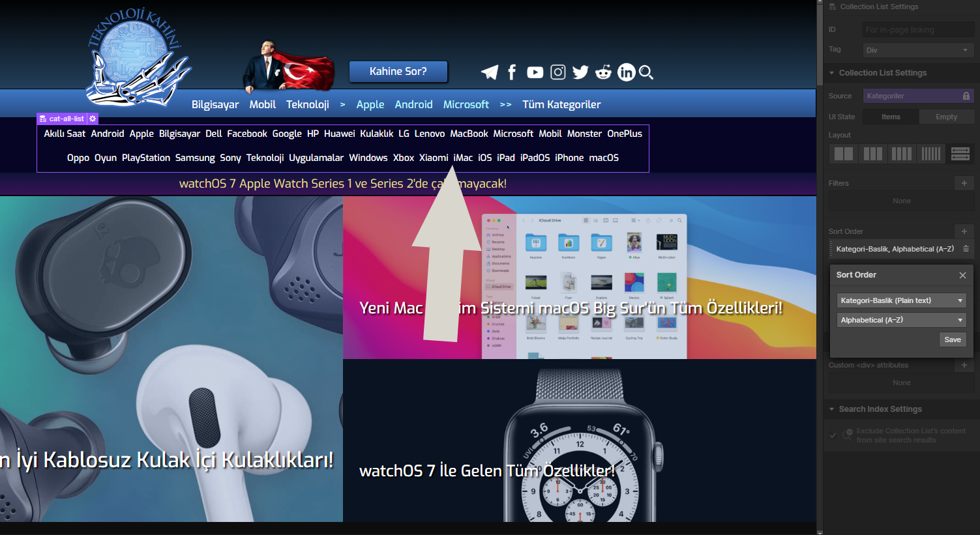This screenshot has height=535, width=980.
Task: Open the Telegram social icon
Action: point(490,72)
